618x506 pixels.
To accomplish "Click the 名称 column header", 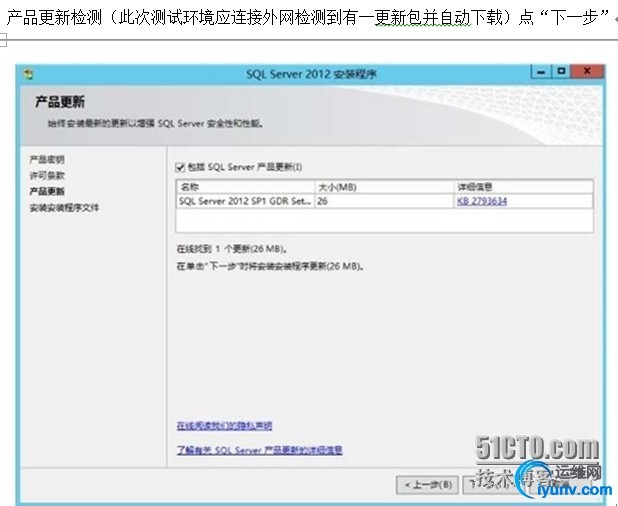I will [x=246, y=187].
